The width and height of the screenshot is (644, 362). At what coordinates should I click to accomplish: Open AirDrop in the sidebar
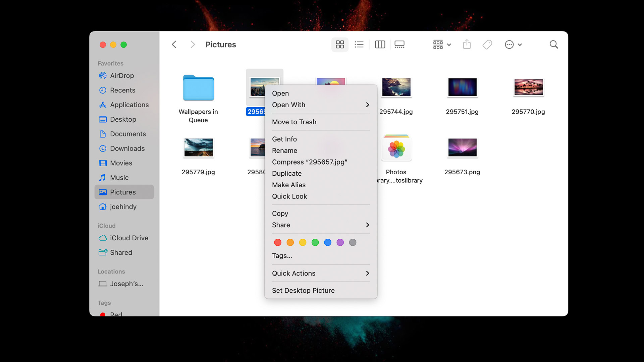point(122,76)
